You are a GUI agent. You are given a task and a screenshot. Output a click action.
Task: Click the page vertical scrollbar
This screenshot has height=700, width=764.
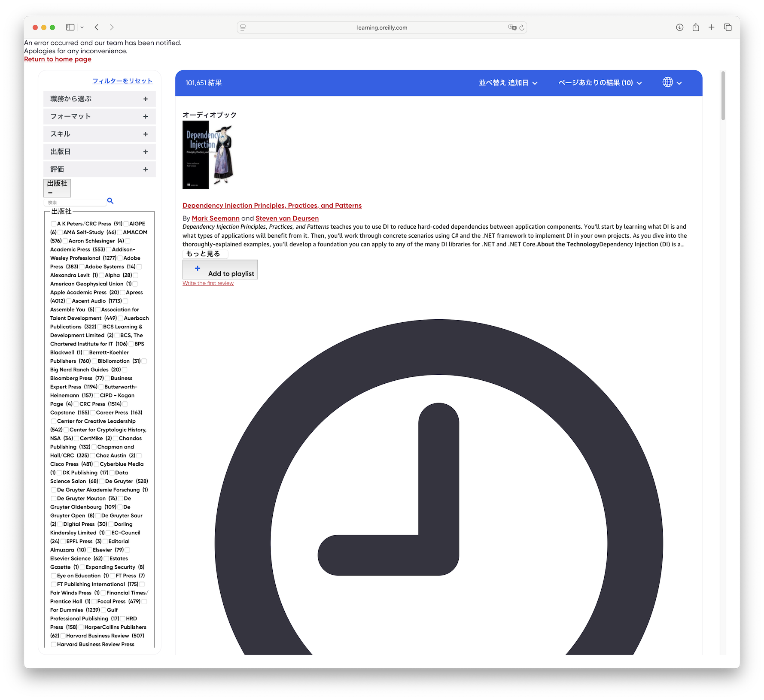coord(723,95)
